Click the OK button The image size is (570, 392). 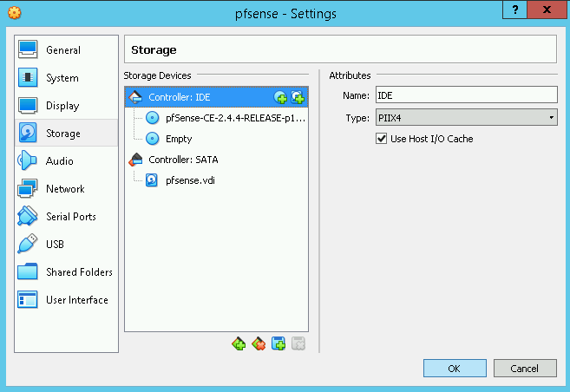coord(454,369)
